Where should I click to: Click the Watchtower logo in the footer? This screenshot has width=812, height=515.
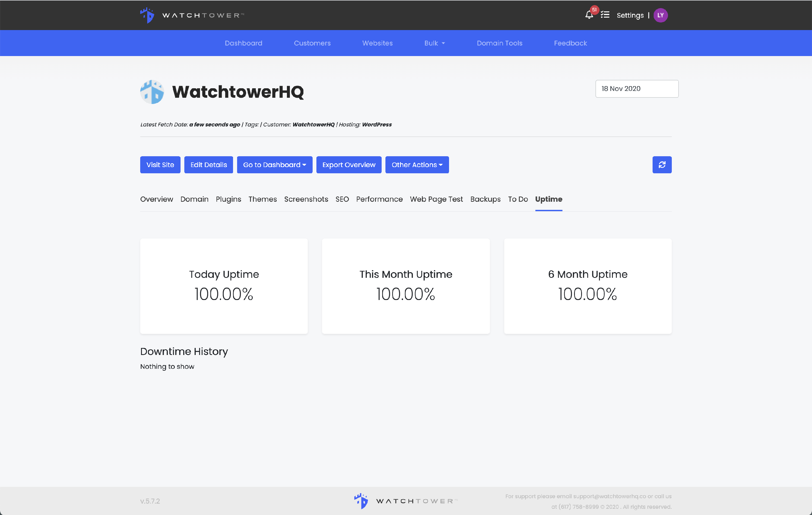(x=406, y=501)
